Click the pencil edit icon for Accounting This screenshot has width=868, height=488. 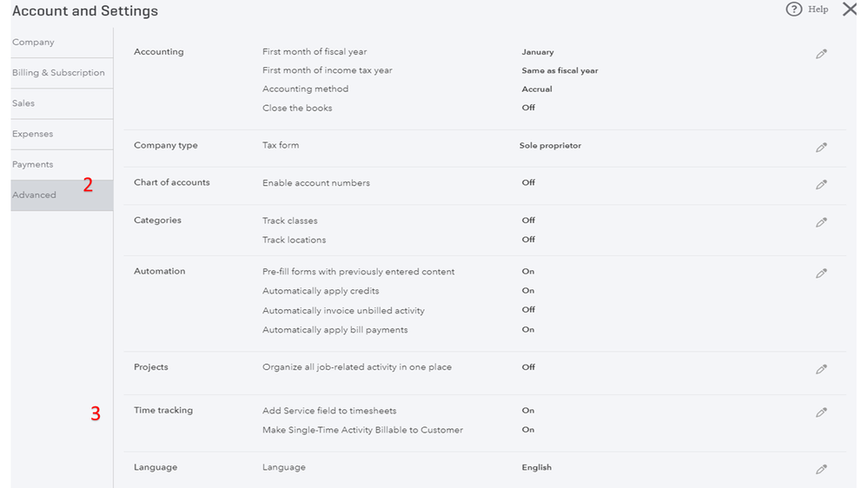tap(821, 54)
